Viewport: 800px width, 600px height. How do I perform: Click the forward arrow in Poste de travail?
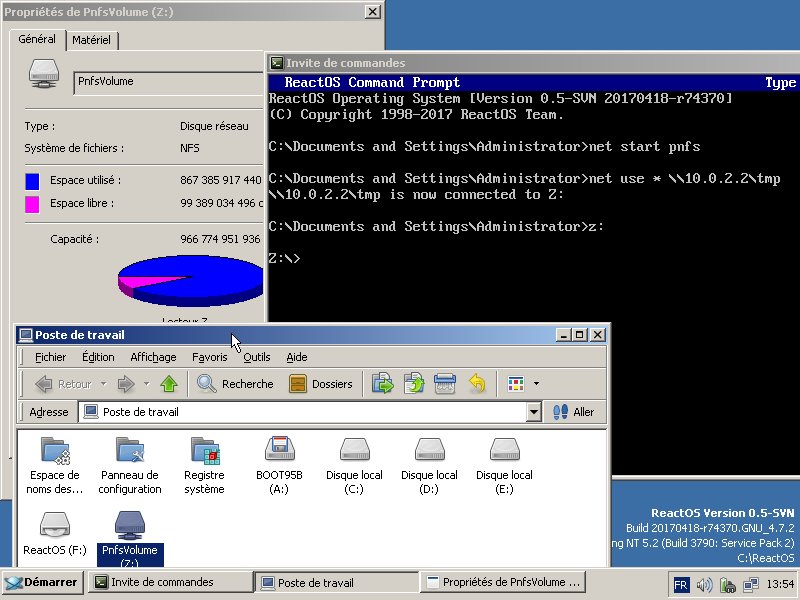pyautogui.click(x=126, y=384)
